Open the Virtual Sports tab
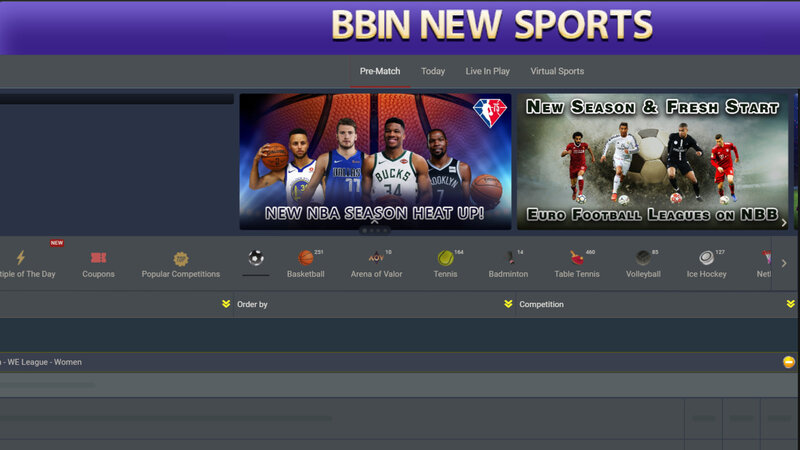800x450 pixels. coord(557,71)
